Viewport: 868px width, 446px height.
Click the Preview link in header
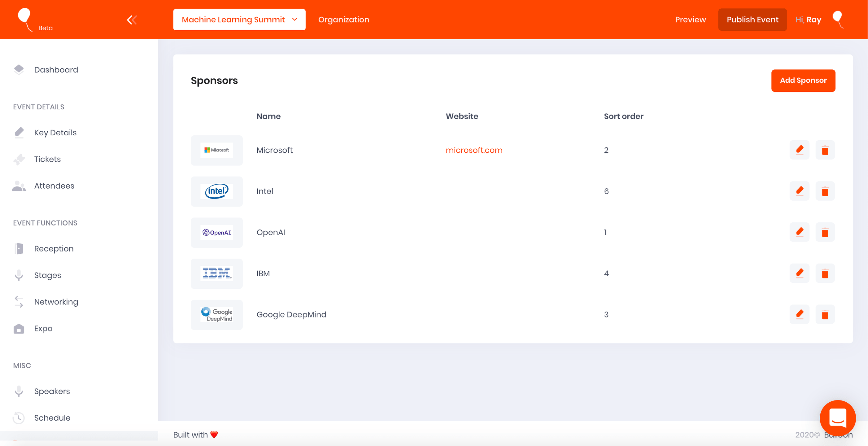(x=690, y=20)
